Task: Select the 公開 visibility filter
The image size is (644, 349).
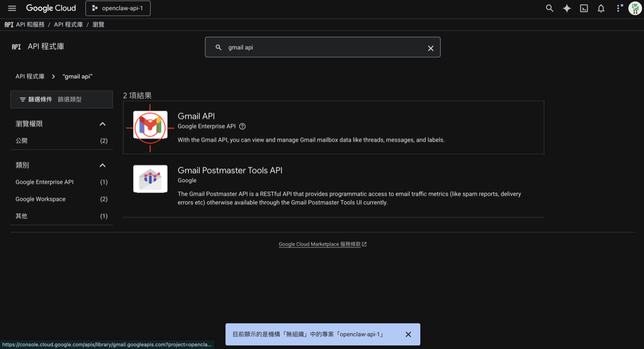Action: pos(22,140)
